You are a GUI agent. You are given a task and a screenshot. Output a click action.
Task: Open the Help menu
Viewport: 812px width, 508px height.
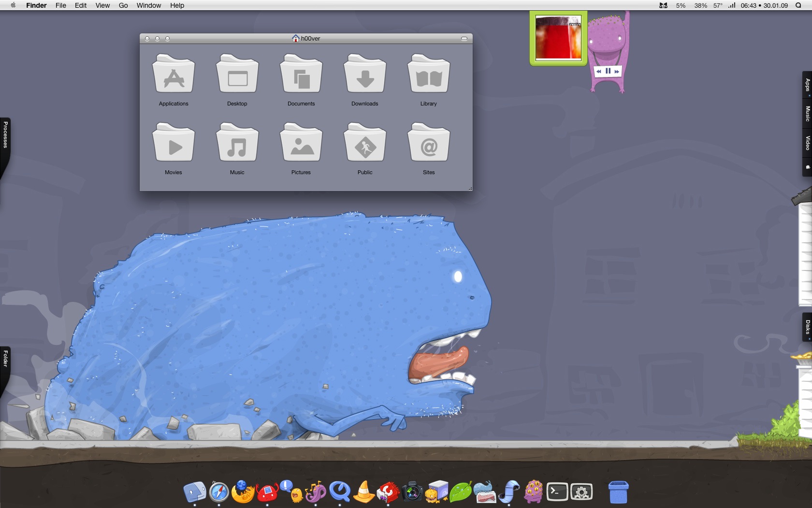click(x=177, y=5)
